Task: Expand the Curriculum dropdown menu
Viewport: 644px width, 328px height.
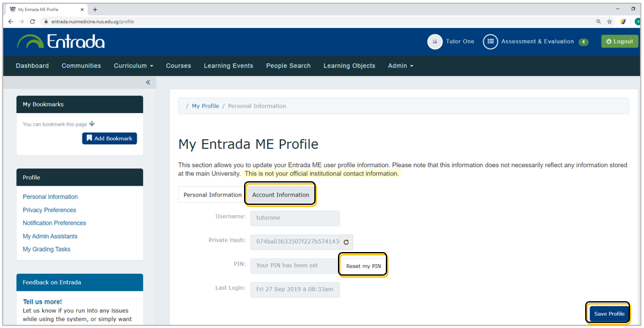Action: pos(134,66)
